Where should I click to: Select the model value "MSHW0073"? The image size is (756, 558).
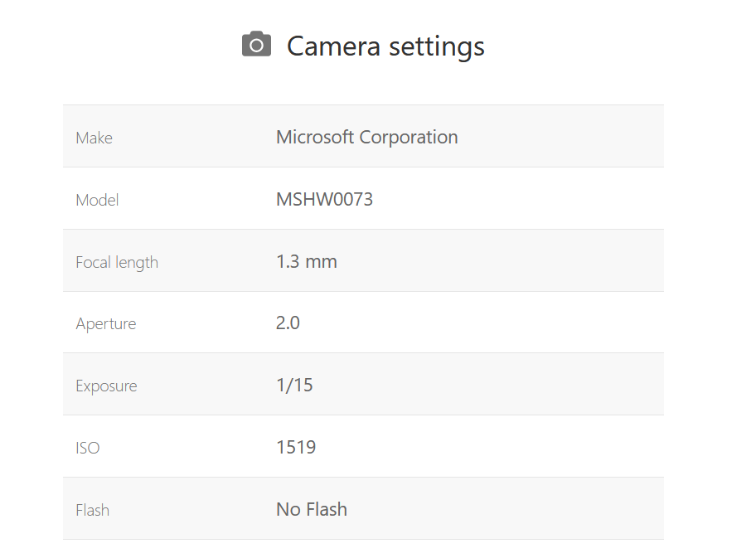tap(324, 199)
